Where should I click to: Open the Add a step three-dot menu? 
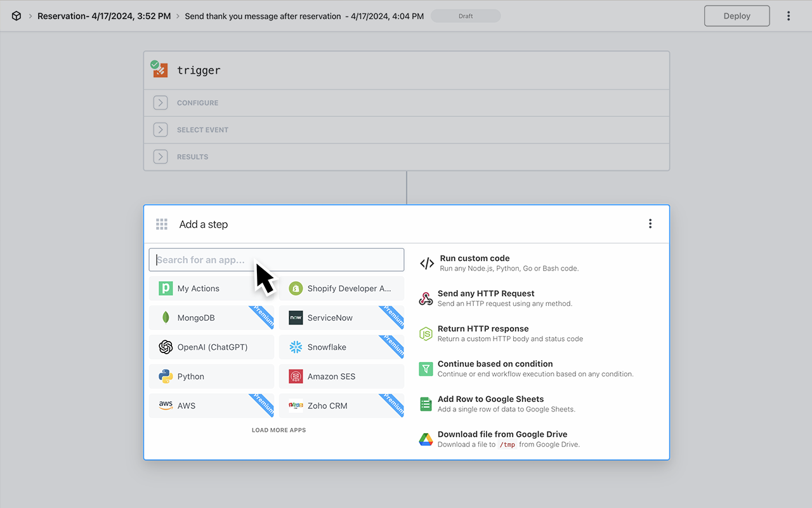650,224
